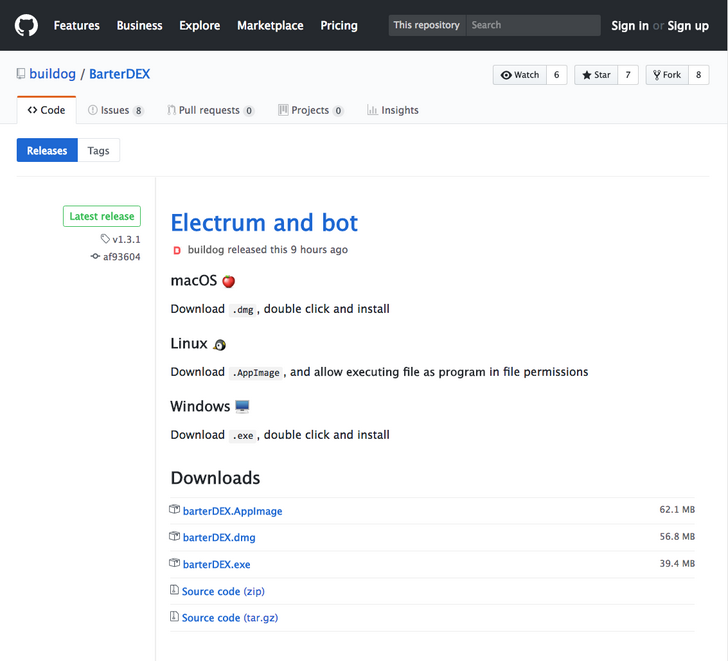Switch to the Issues tab
Screen dimensions: 728x661
tap(116, 110)
